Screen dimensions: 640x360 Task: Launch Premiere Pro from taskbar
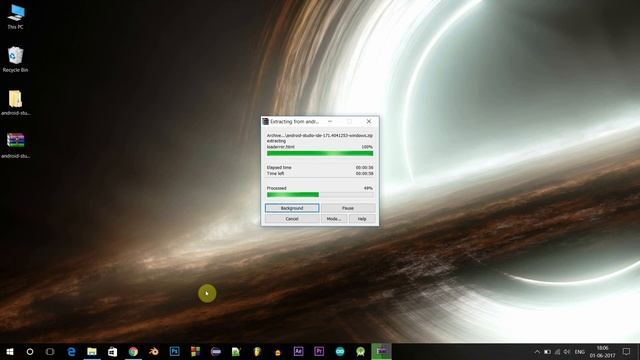(319, 351)
